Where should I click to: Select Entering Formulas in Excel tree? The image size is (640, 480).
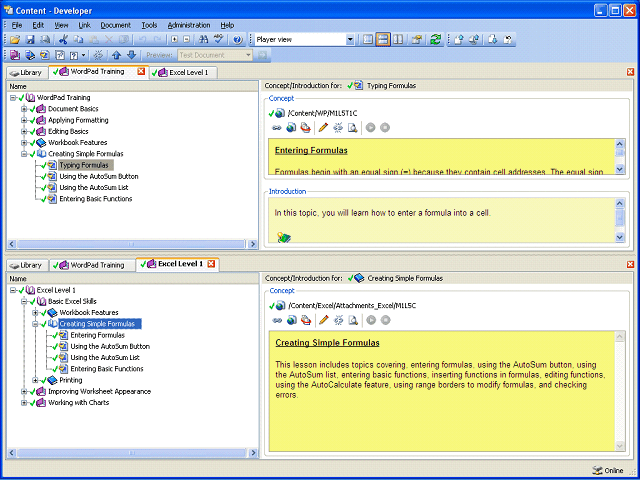(98, 335)
